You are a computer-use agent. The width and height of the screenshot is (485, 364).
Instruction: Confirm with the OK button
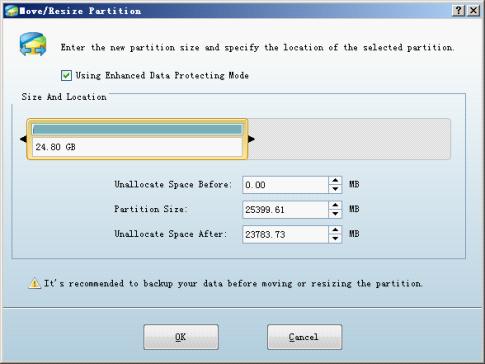click(181, 337)
